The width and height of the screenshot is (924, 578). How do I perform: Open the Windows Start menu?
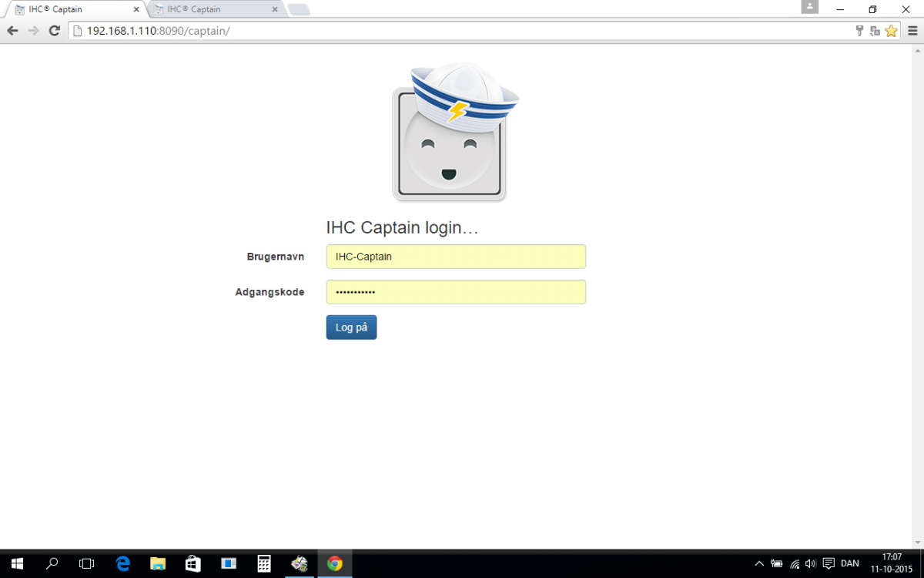(x=17, y=563)
